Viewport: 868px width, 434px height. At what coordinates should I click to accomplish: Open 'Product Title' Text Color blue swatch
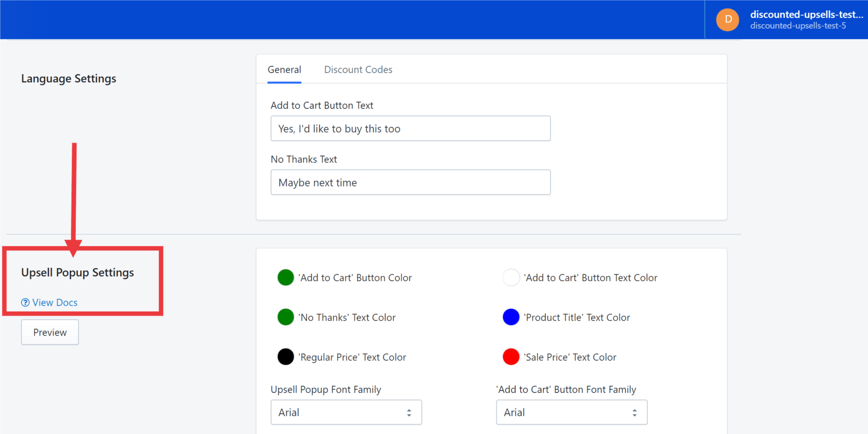[511, 317]
